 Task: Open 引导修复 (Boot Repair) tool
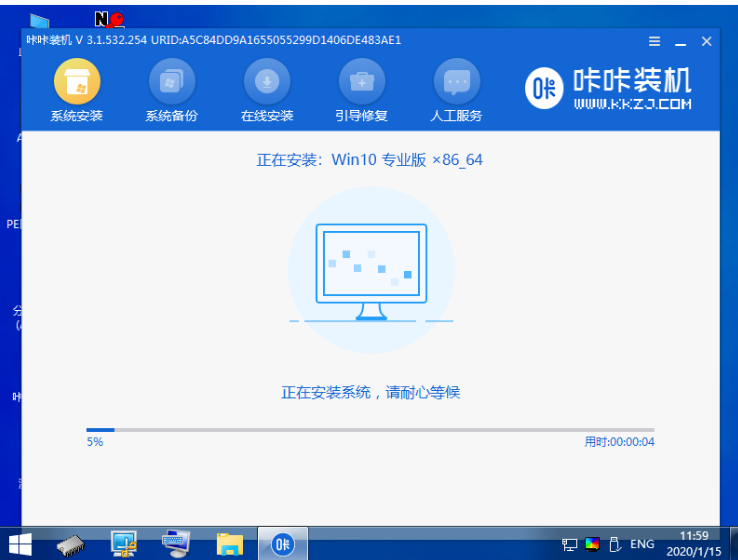click(361, 91)
